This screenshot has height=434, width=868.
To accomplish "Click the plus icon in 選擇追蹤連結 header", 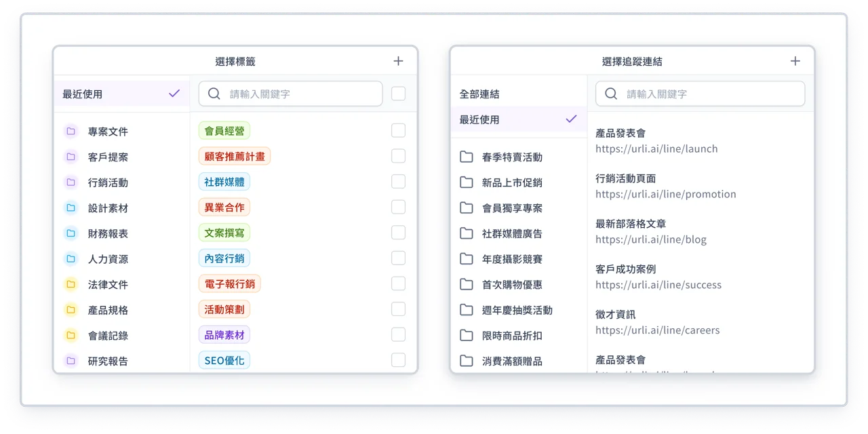I will [x=795, y=61].
